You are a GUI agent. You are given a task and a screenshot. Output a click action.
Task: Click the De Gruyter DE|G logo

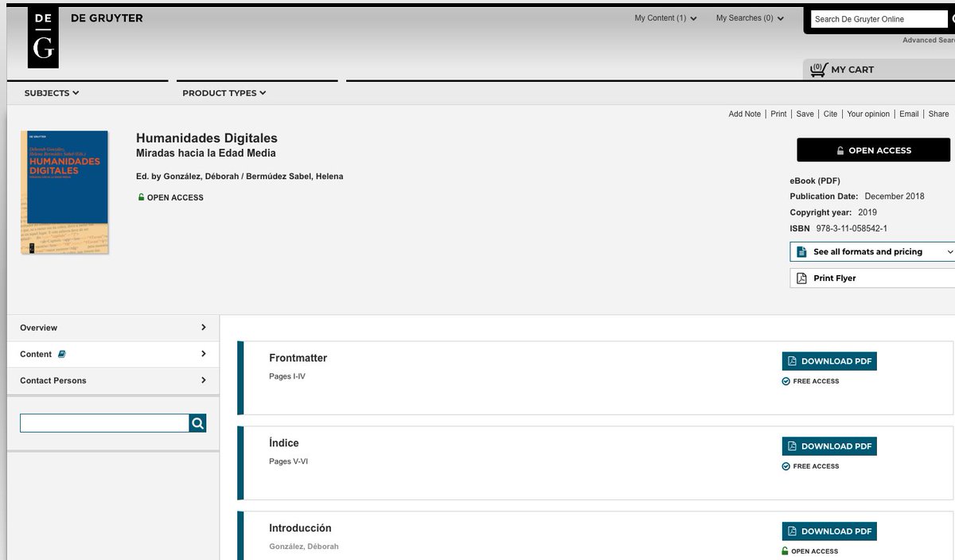[43, 37]
